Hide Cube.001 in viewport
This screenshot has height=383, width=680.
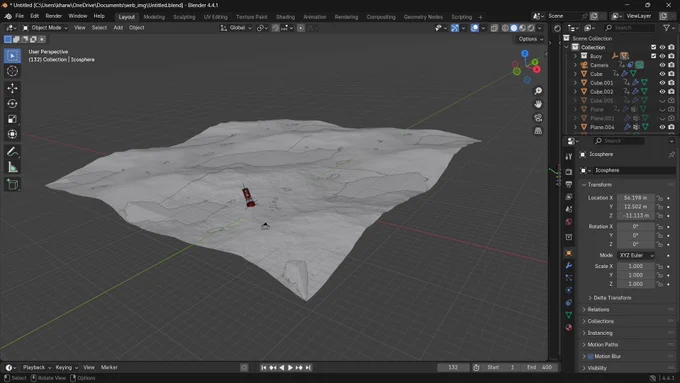pyautogui.click(x=662, y=83)
